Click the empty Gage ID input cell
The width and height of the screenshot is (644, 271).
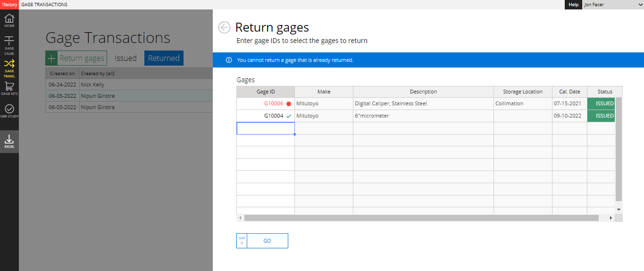point(265,128)
